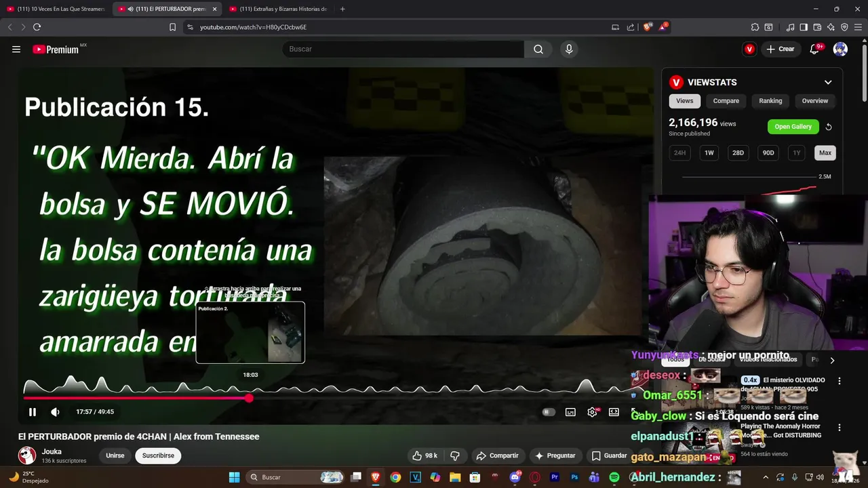This screenshot has height=488, width=868.
Task: Collapse the ViewStats panel chevron
Action: click(x=828, y=82)
